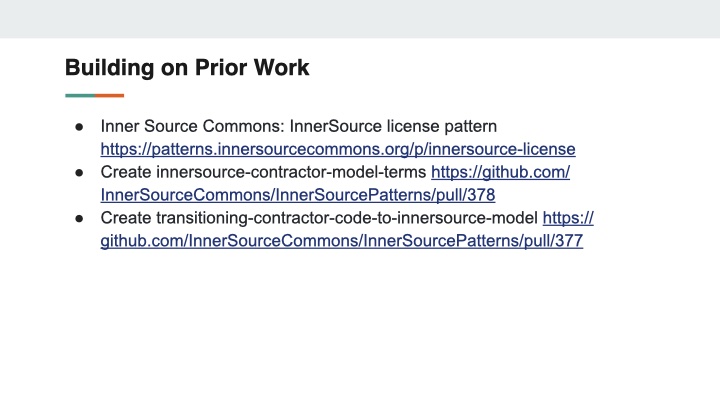Viewport: 720px width, 405px height.
Task: Click the orange segment of the title underline
Action: click(x=109, y=96)
